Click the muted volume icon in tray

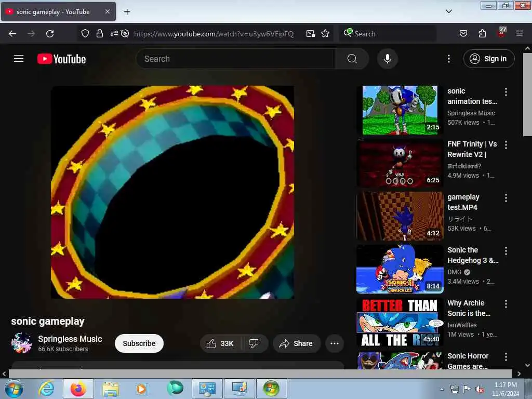tap(480, 390)
